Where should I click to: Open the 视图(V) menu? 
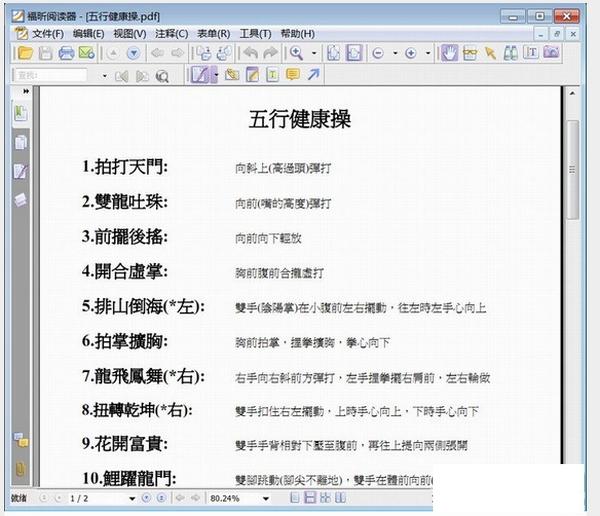[130, 34]
